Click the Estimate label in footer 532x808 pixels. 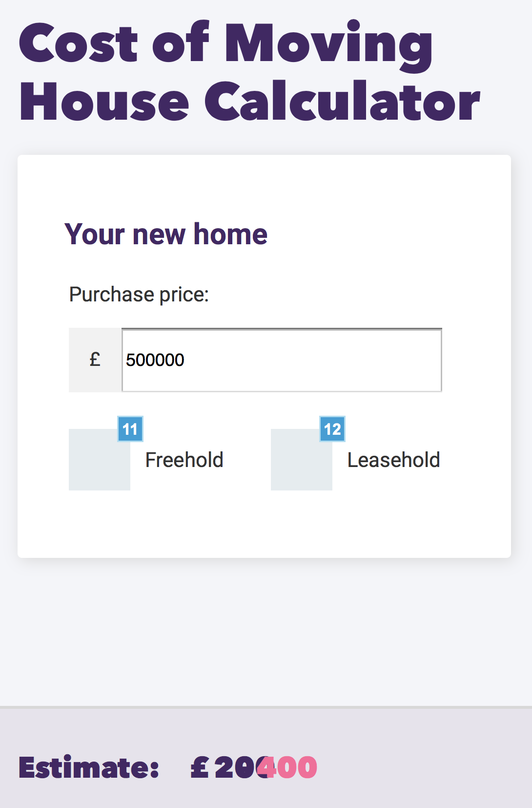(x=89, y=767)
